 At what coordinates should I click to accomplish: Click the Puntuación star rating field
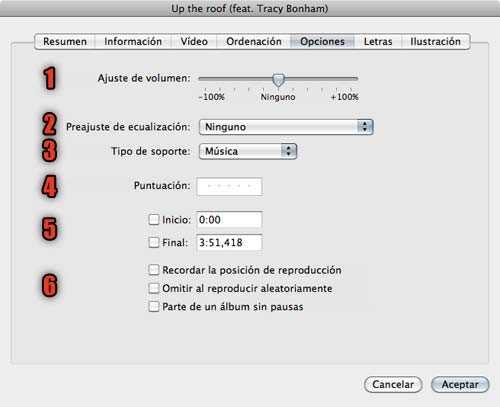[229, 186]
